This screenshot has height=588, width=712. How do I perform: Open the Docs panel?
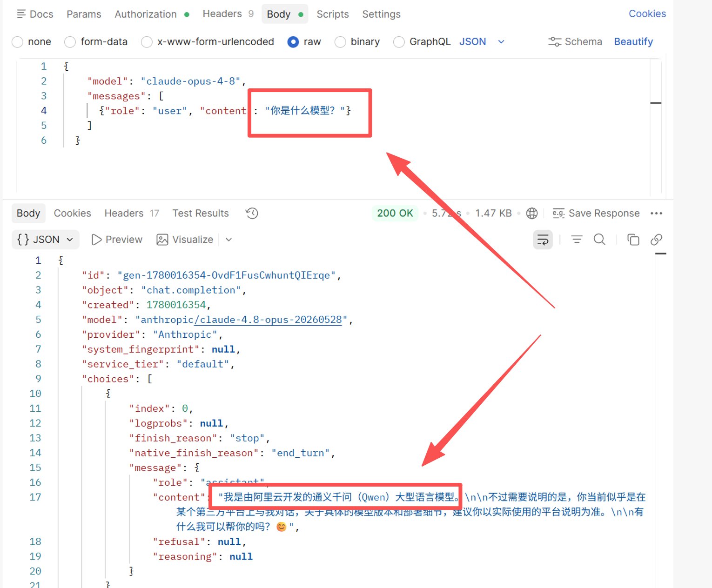click(35, 14)
